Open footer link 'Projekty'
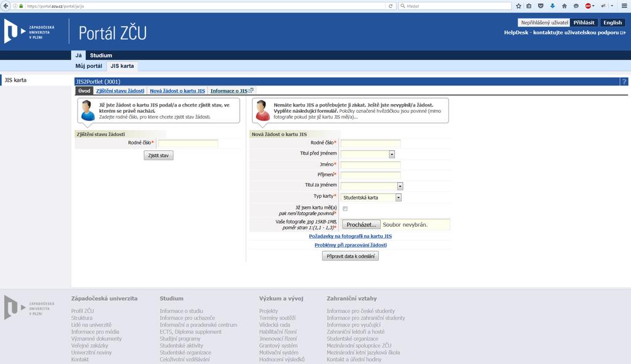Screen dimensions: 631x364 coord(269,311)
